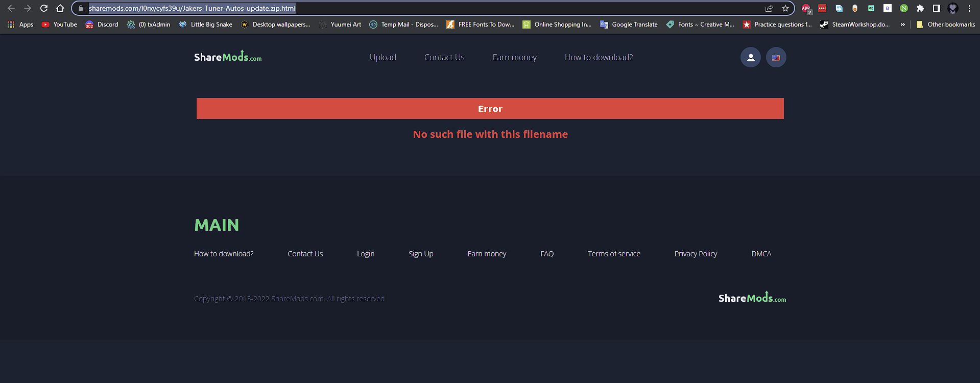Viewport: 980px width, 383px height.
Task: Open the SteamWorkshop downloader bookmark
Action: pyautogui.click(x=855, y=25)
